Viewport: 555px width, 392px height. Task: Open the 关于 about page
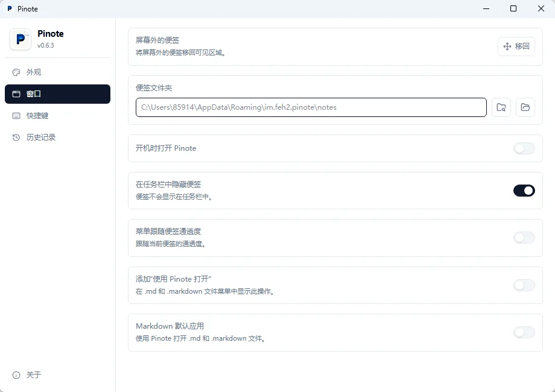[x=57, y=375]
